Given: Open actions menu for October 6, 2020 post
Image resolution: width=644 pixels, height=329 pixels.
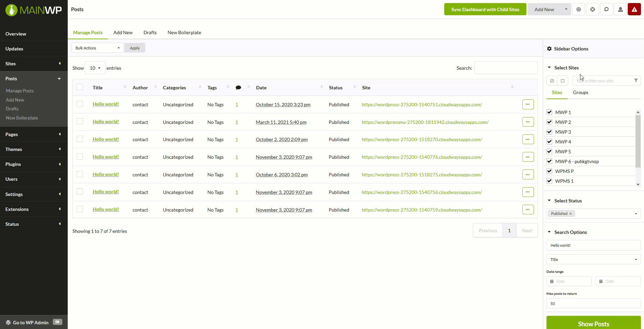Looking at the screenshot, I should pos(528,174).
